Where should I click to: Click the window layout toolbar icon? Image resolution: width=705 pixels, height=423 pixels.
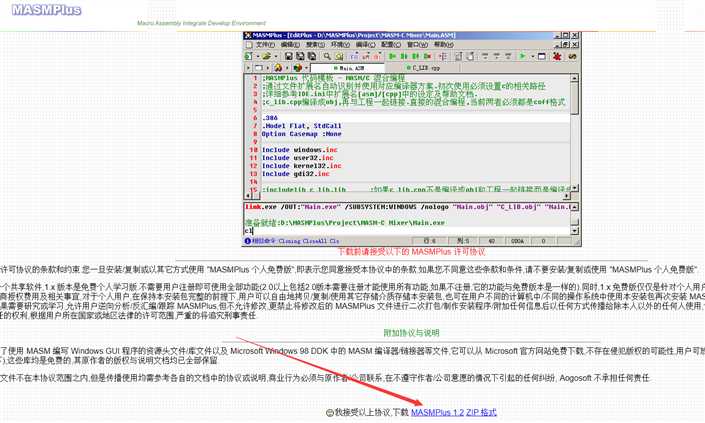[x=542, y=56]
